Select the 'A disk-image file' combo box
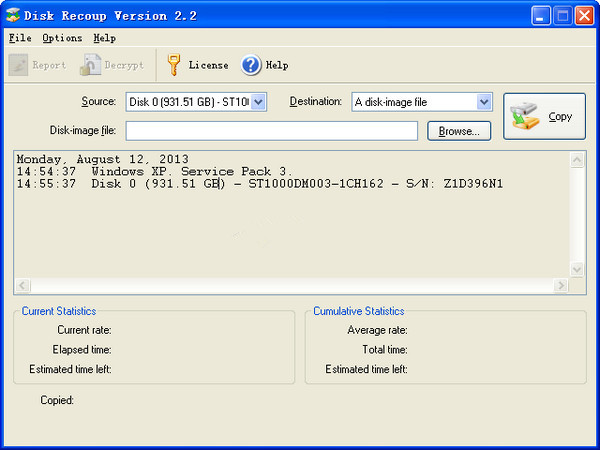 (x=422, y=102)
